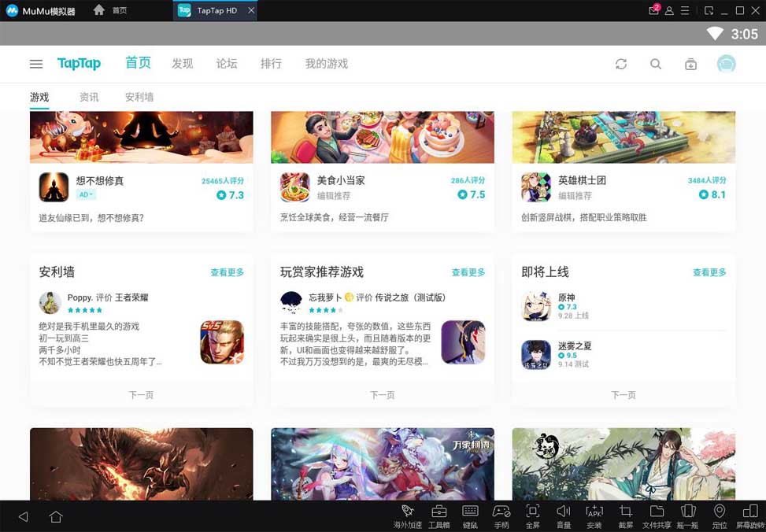Select the 安利墙 sub-tab
Viewport: 766px width, 532px height.
pyautogui.click(x=139, y=98)
